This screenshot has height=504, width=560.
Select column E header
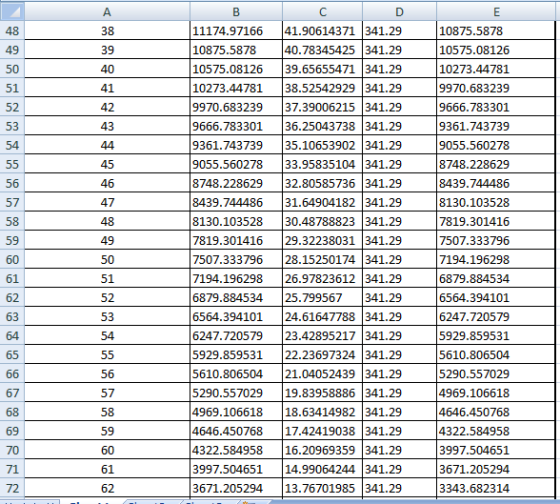496,11
